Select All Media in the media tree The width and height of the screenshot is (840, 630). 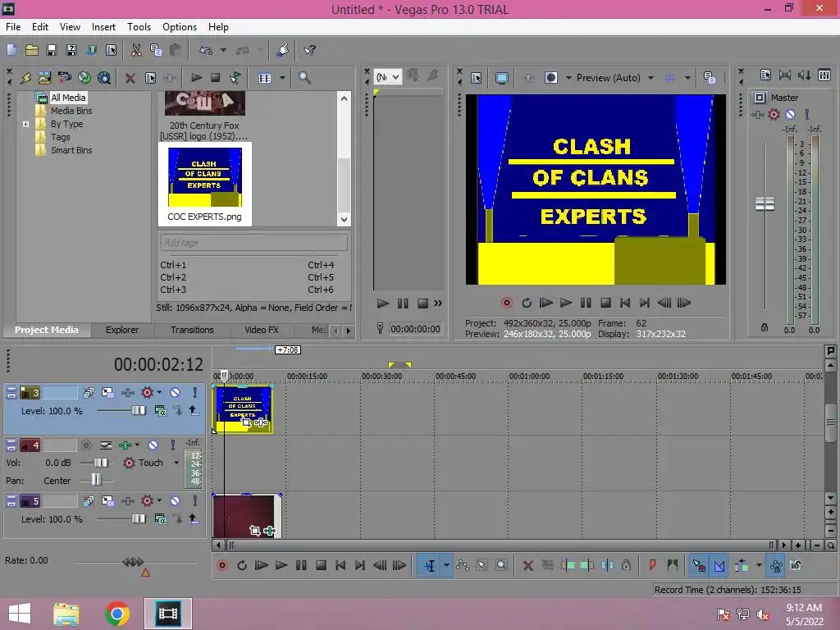point(68,98)
